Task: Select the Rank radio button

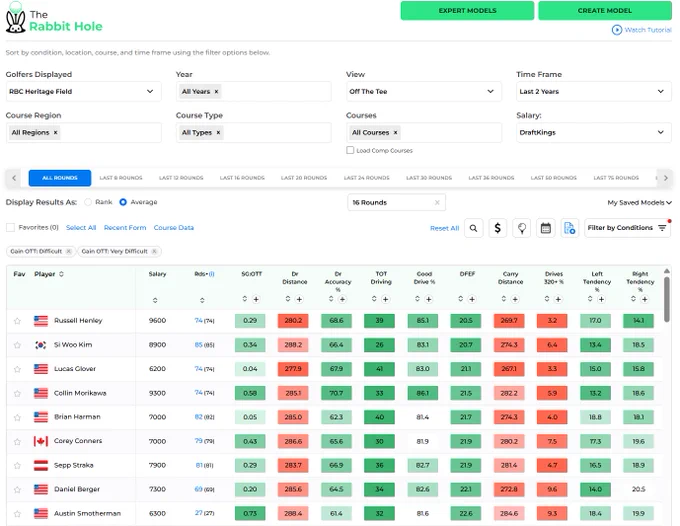Action: pyautogui.click(x=88, y=202)
